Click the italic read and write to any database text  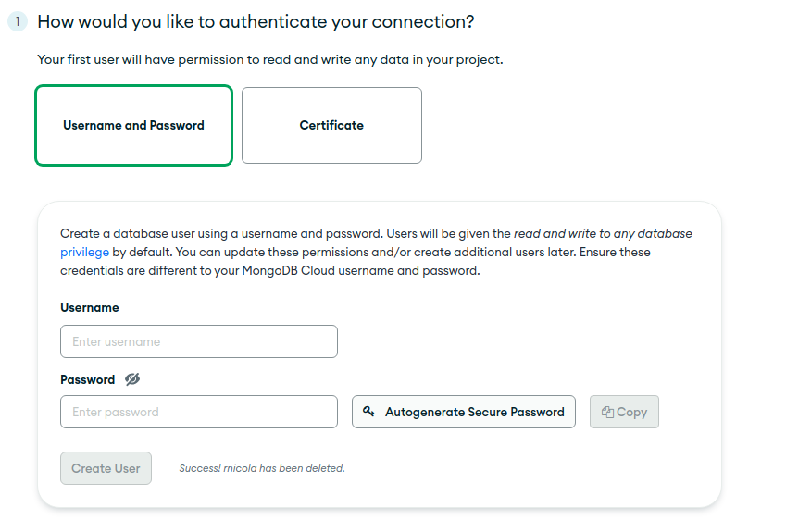603,233
